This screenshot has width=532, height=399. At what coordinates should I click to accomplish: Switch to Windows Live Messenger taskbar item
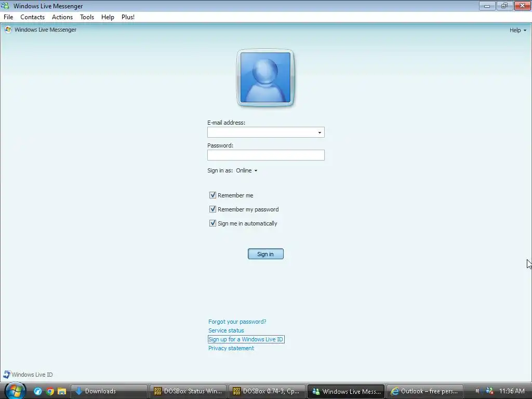346,391
